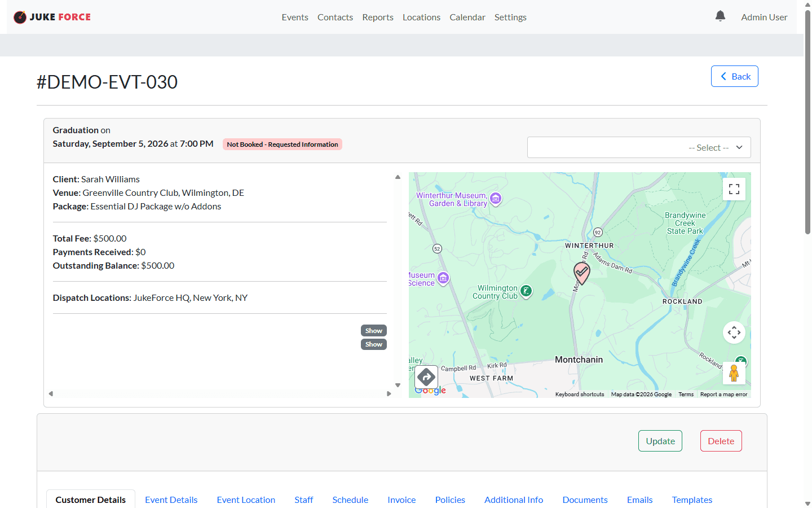Click the Update button
Image resolution: width=812 pixels, height=508 pixels.
click(660, 441)
